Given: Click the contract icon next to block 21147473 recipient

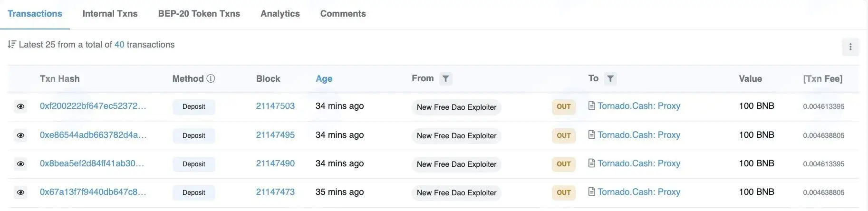Looking at the screenshot, I should click(x=592, y=192).
